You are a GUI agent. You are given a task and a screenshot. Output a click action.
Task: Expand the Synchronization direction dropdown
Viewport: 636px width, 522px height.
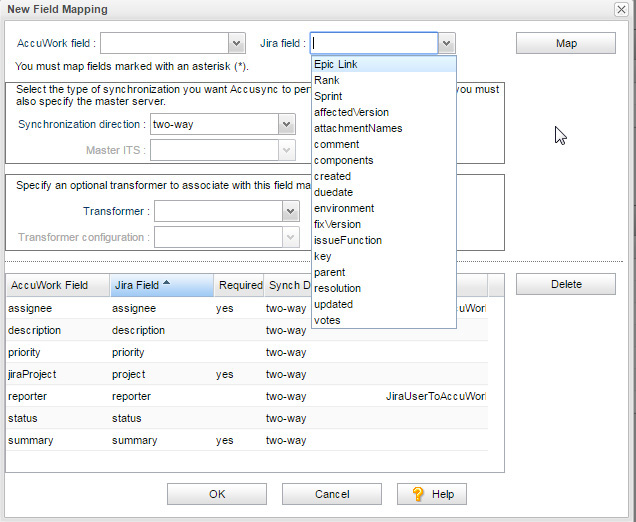pos(287,125)
